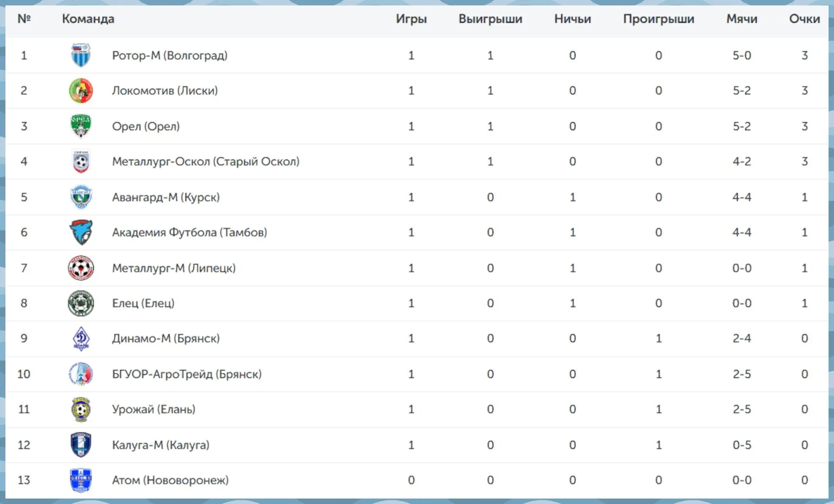This screenshot has width=834, height=504.
Task: Select the Авангард-М Курск crest
Action: tap(81, 197)
